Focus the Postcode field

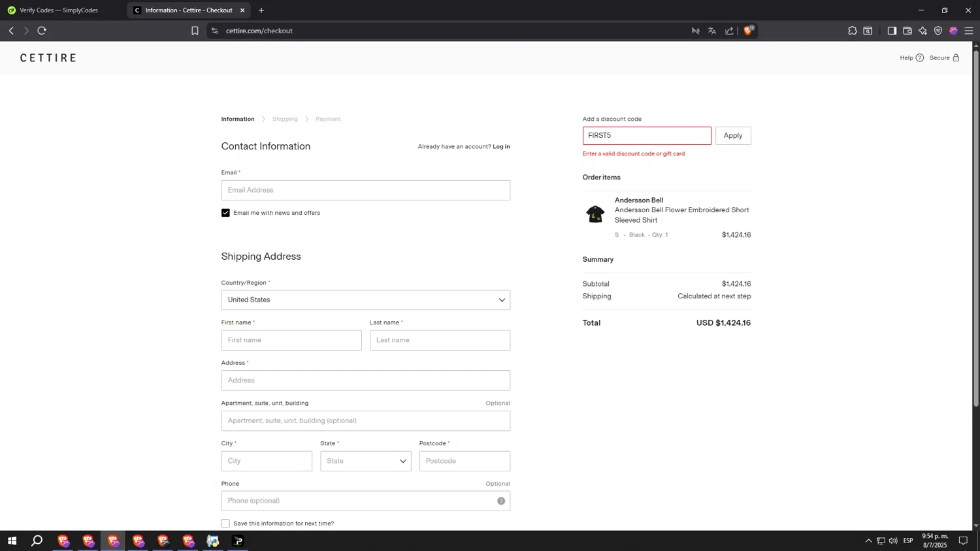[x=465, y=461]
